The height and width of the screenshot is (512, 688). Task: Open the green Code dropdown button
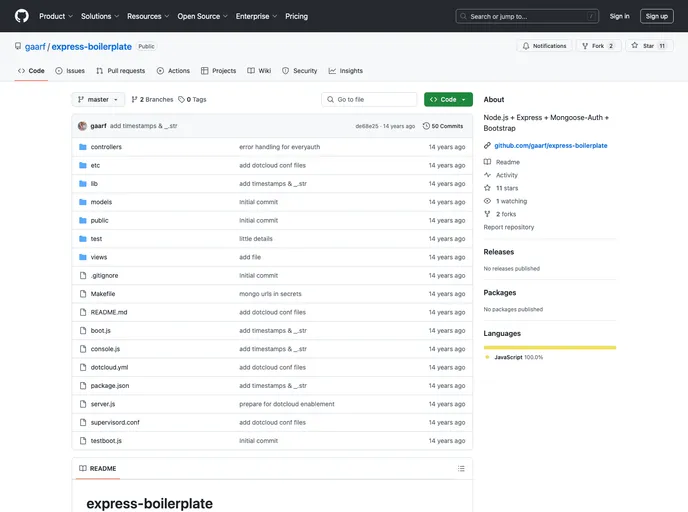(x=448, y=100)
